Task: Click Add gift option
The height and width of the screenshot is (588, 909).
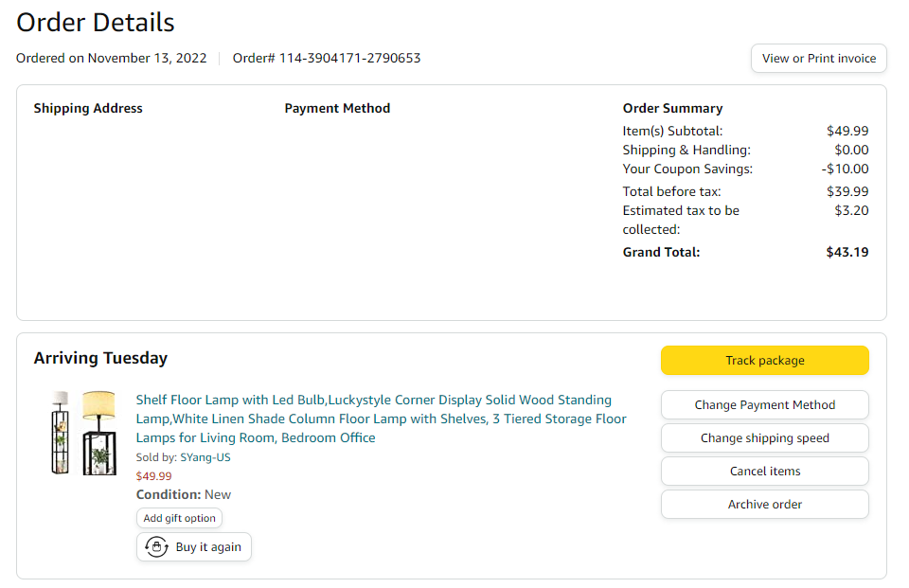Action: tap(179, 518)
